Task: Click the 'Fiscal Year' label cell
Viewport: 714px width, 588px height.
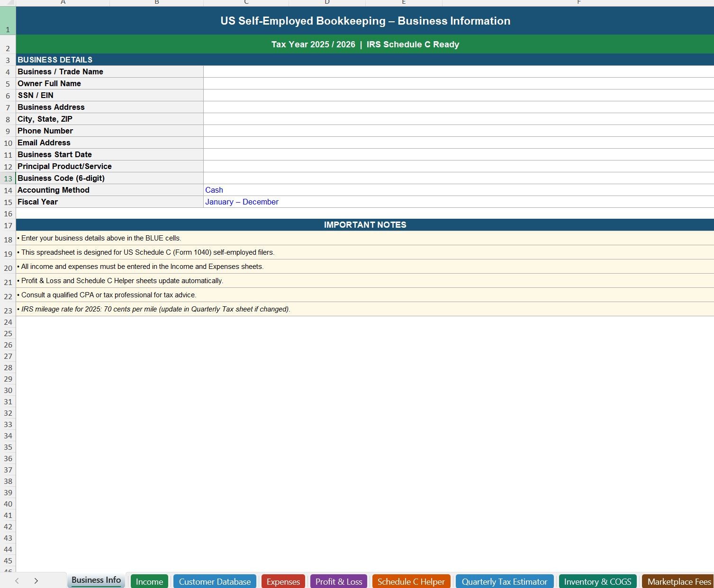Action: coord(109,202)
